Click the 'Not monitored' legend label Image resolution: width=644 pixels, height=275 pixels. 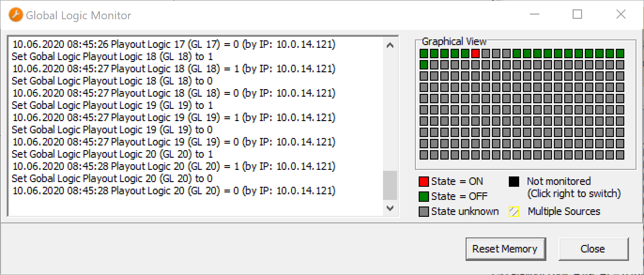pyautogui.click(x=559, y=181)
